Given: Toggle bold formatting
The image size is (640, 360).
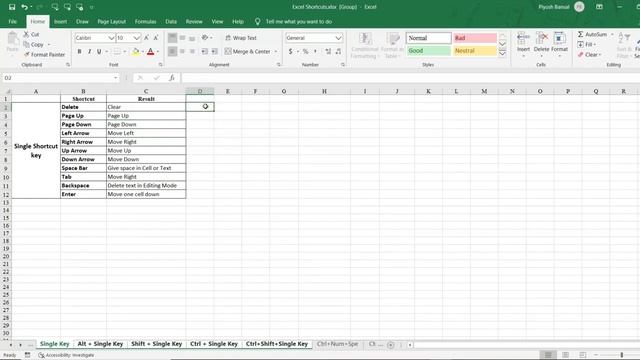Looking at the screenshot, I should 79,51.
